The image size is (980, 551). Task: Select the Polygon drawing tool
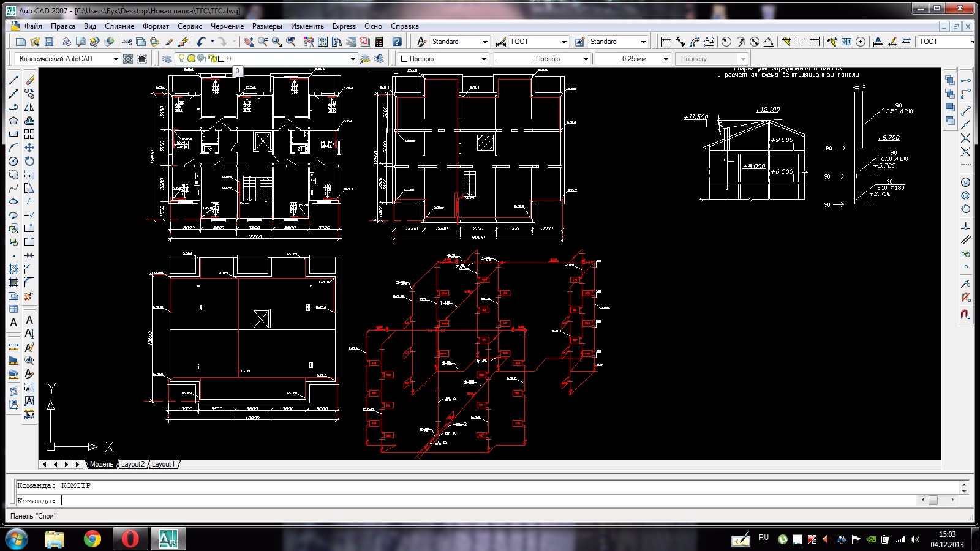point(13,121)
